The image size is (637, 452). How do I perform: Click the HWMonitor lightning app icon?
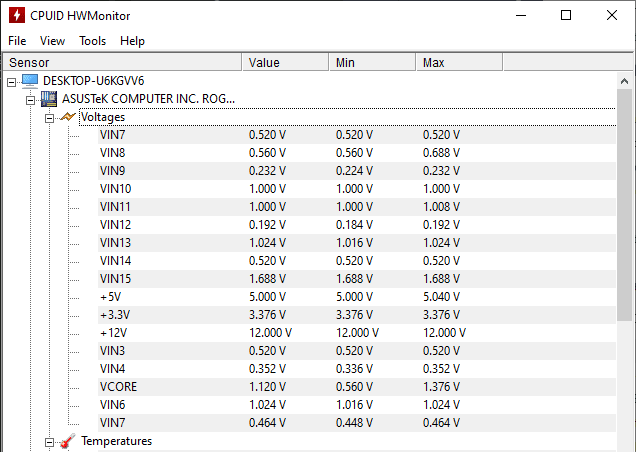click(x=16, y=15)
